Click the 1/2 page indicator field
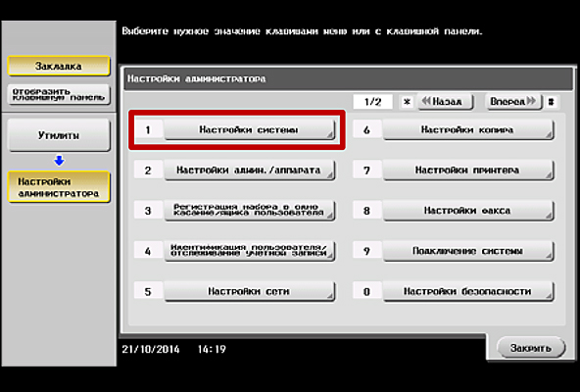This screenshot has height=392, width=580. pos(373,102)
